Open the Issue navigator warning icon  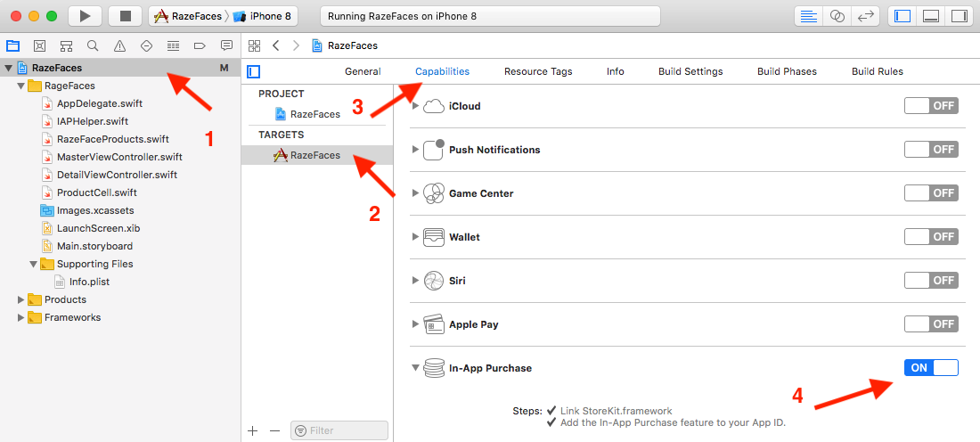[120, 45]
